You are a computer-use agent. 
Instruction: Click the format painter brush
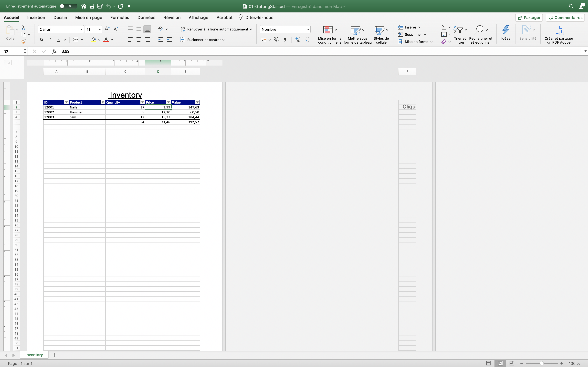click(23, 41)
